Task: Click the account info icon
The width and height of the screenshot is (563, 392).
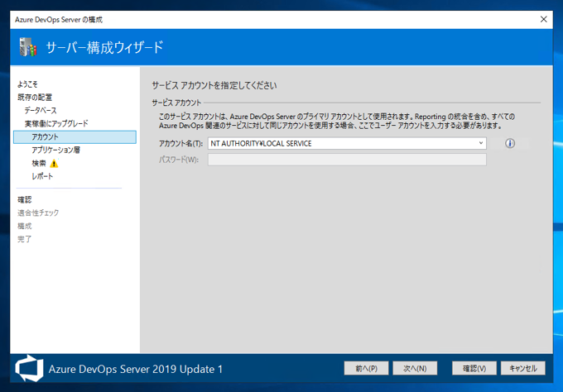Action: tap(510, 143)
